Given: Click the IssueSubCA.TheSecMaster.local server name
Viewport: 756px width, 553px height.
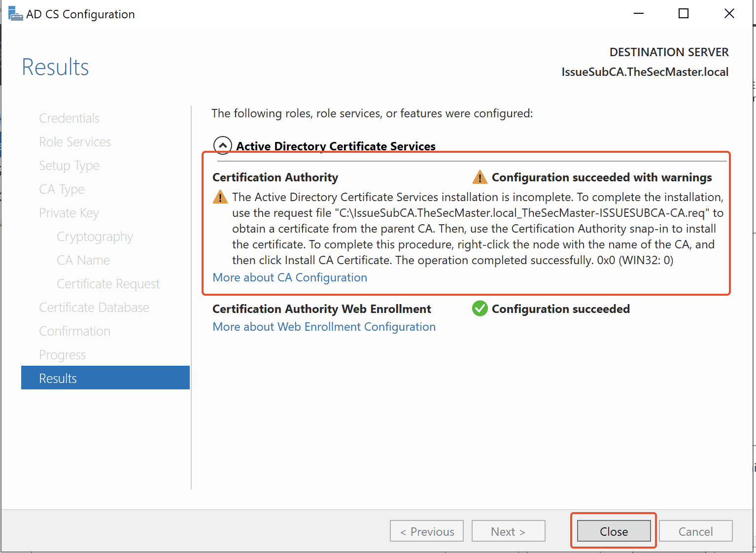Looking at the screenshot, I should click(645, 72).
